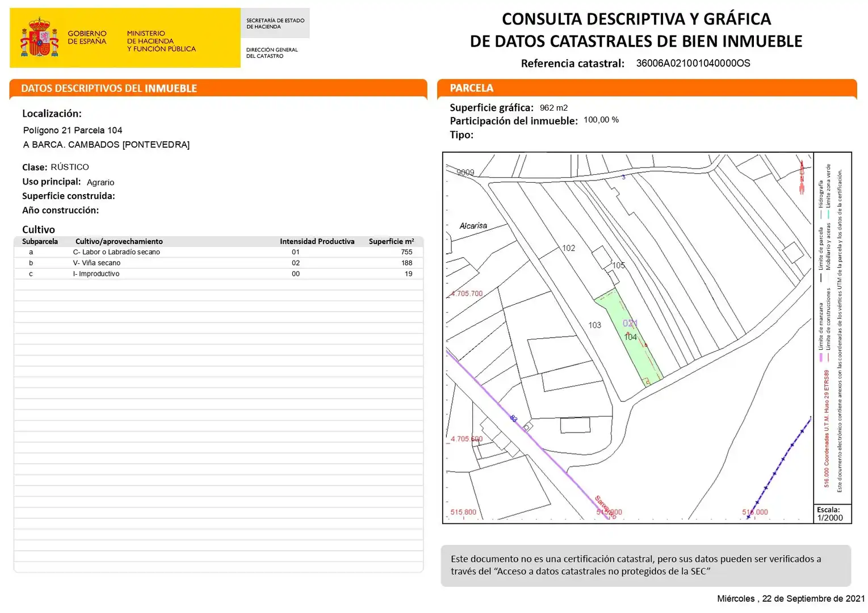Click the "Superficie construida:" label
Viewport: 868px width, 613px height.
68,196
